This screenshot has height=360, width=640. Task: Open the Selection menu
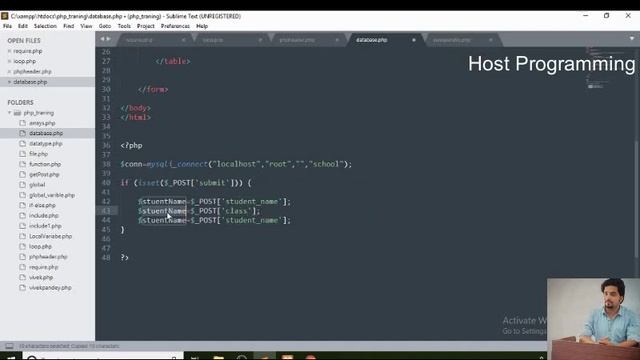(45, 26)
